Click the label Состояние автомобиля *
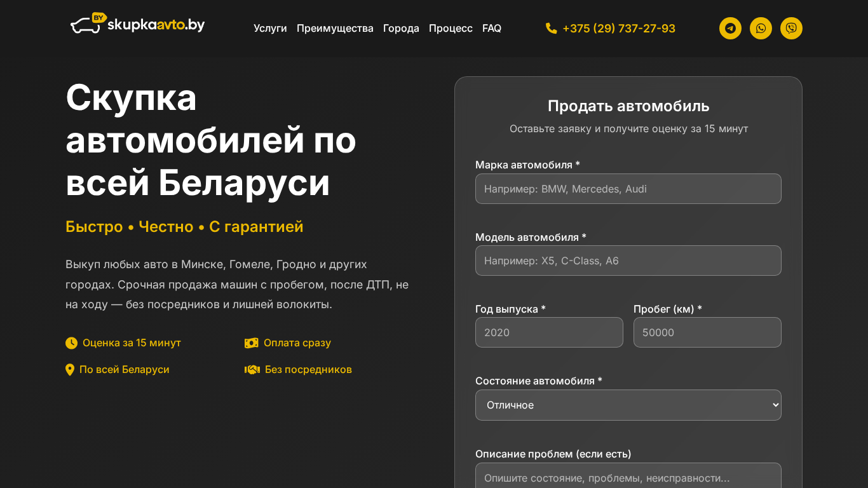Viewport: 868px width, 488px height. (539, 381)
